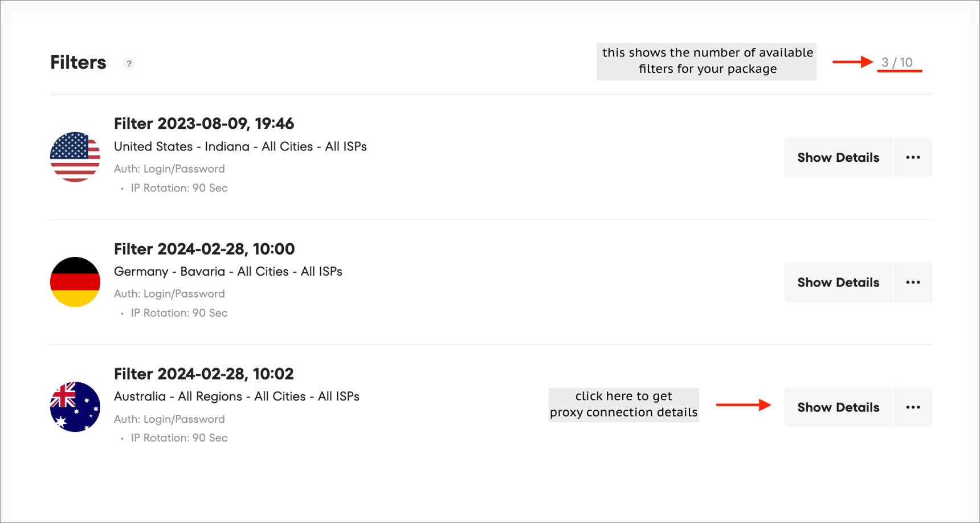Open more options for the Indiana filter

click(x=913, y=157)
